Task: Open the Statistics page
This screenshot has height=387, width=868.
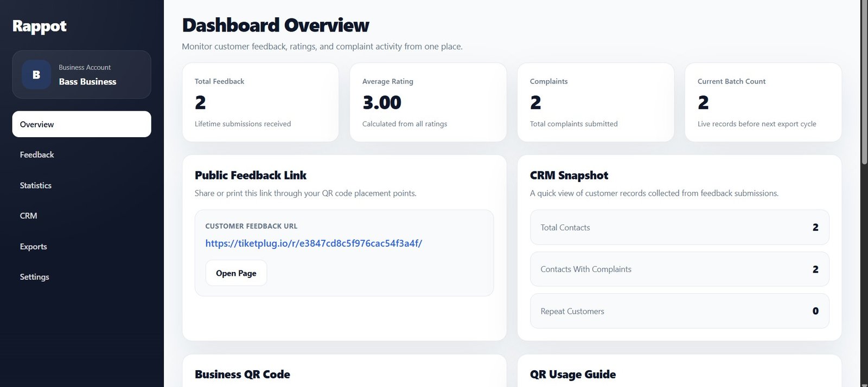Action: click(35, 185)
